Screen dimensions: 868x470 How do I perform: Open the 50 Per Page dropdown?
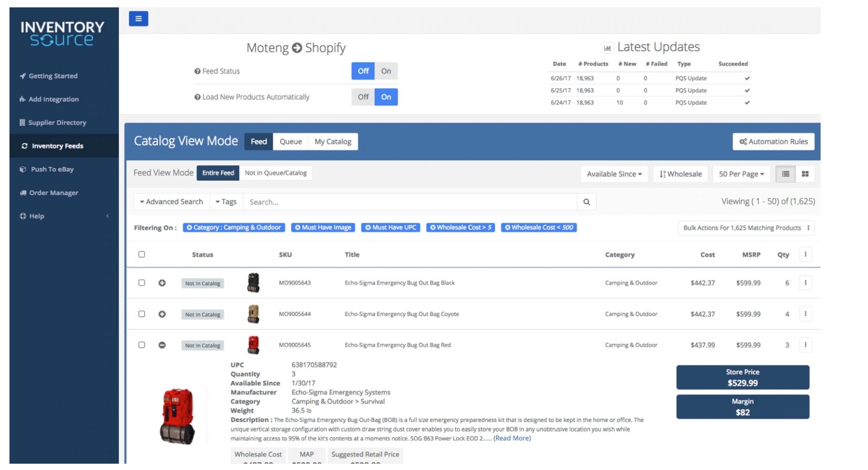(741, 174)
